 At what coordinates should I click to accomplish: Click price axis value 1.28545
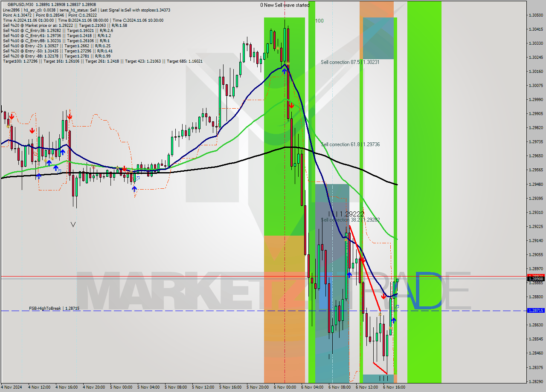[x=536, y=339]
